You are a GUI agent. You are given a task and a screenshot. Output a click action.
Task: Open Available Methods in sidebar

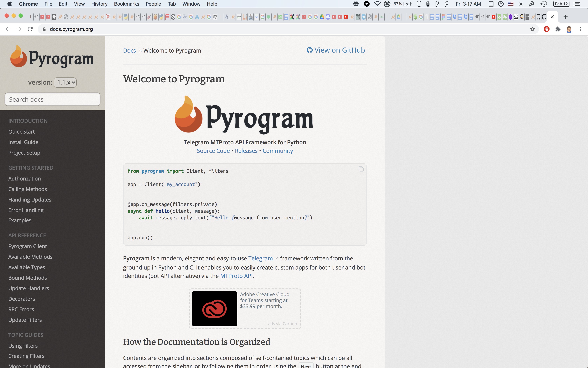pyautogui.click(x=30, y=257)
